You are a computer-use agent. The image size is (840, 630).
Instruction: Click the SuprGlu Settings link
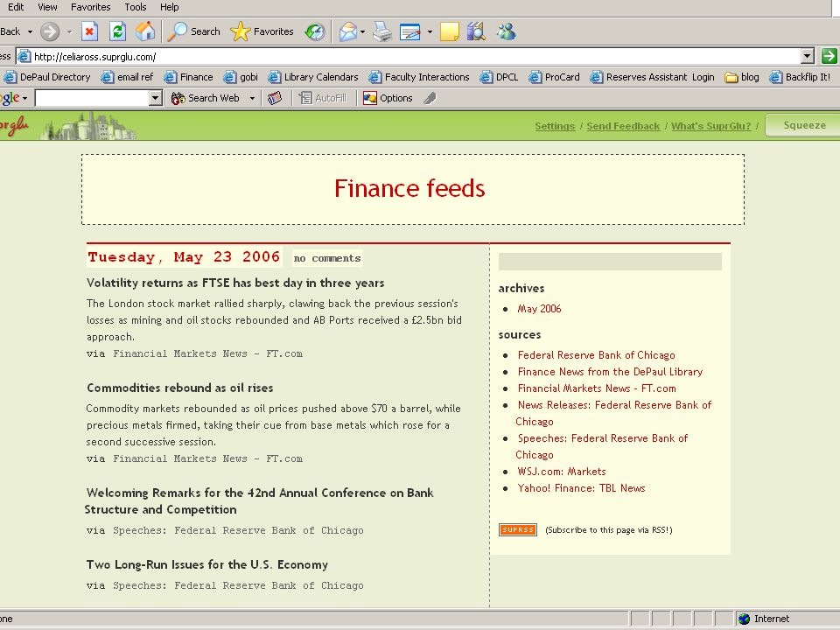[555, 126]
